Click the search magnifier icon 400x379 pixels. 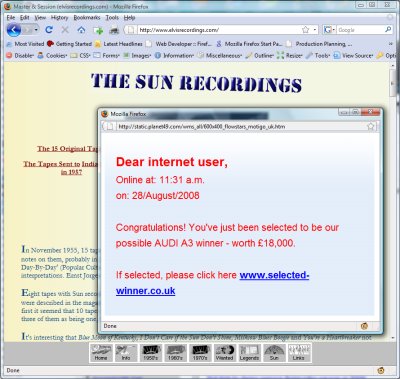pos(388,30)
